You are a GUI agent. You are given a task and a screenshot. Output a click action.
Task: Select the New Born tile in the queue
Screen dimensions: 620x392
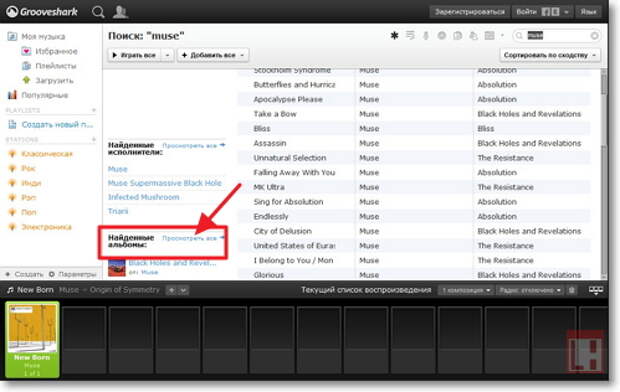pyautogui.click(x=32, y=339)
